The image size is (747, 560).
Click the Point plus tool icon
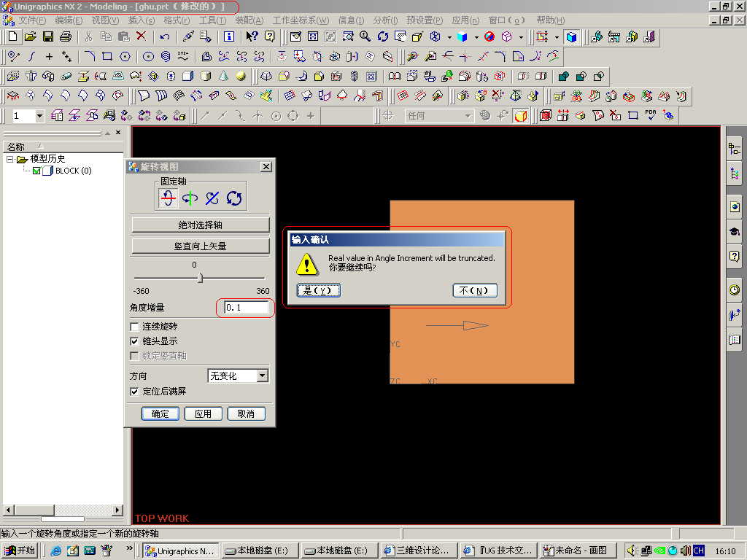[x=49, y=57]
